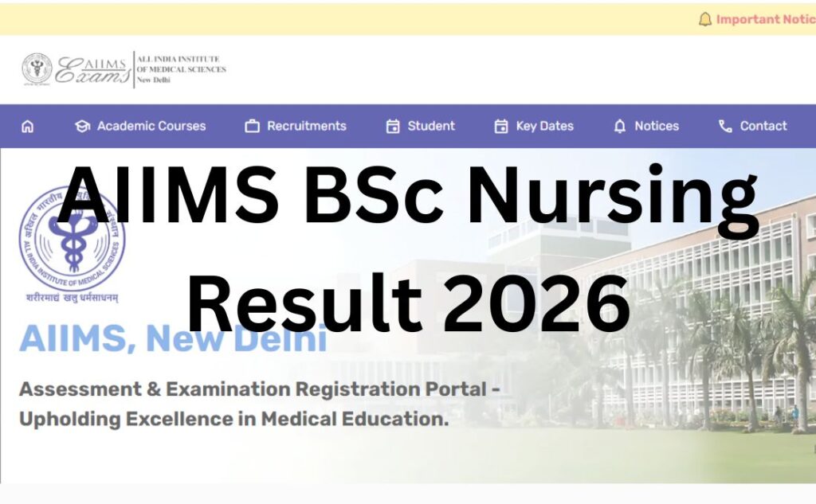816x504 pixels.
Task: Click the AIIMS, New Delhi heading
Action: tap(173, 338)
